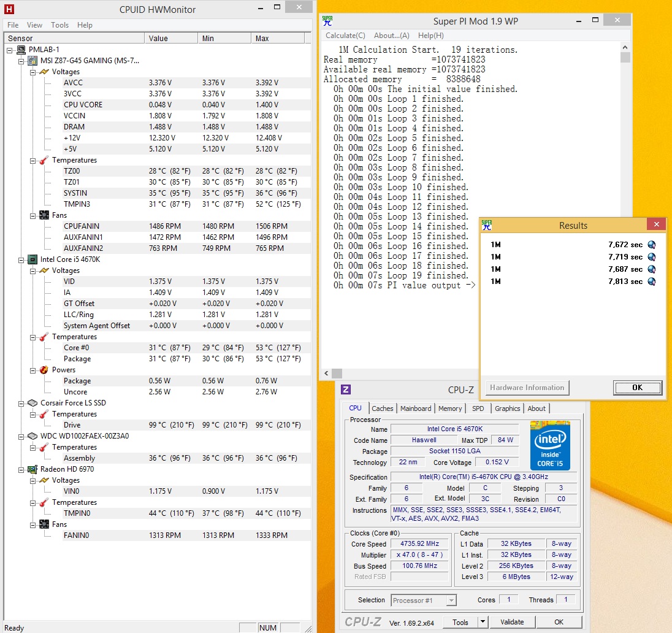The width and height of the screenshot is (672, 633).
Task: Click the motherboard Temperatures thermometer icon
Action: [44, 160]
